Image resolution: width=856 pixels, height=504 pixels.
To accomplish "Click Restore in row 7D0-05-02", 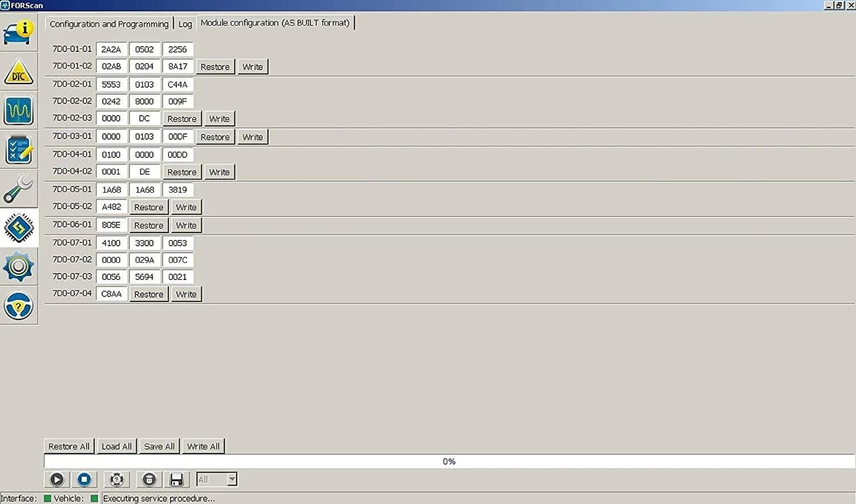I will [149, 207].
